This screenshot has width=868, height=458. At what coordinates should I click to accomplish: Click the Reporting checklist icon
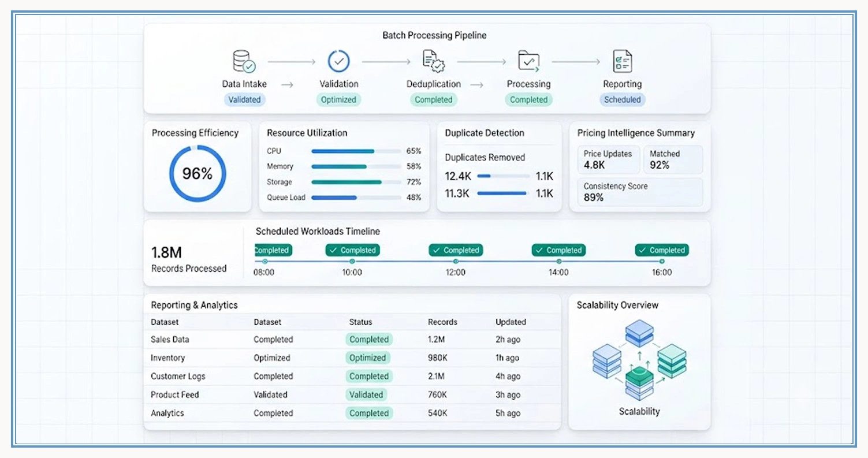pos(622,61)
